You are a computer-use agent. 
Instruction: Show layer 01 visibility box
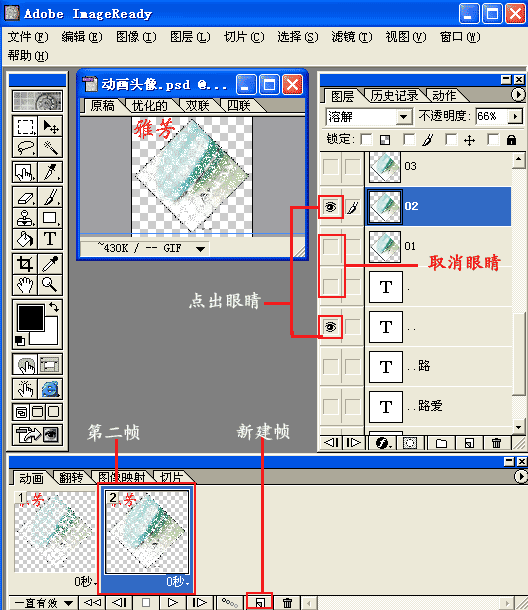click(331, 247)
